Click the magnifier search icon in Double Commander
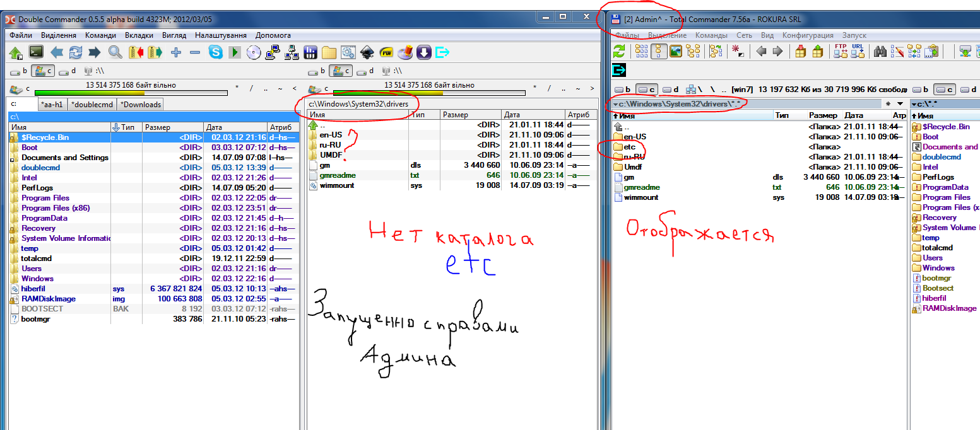Viewport: 980px width, 430px height. point(115,52)
